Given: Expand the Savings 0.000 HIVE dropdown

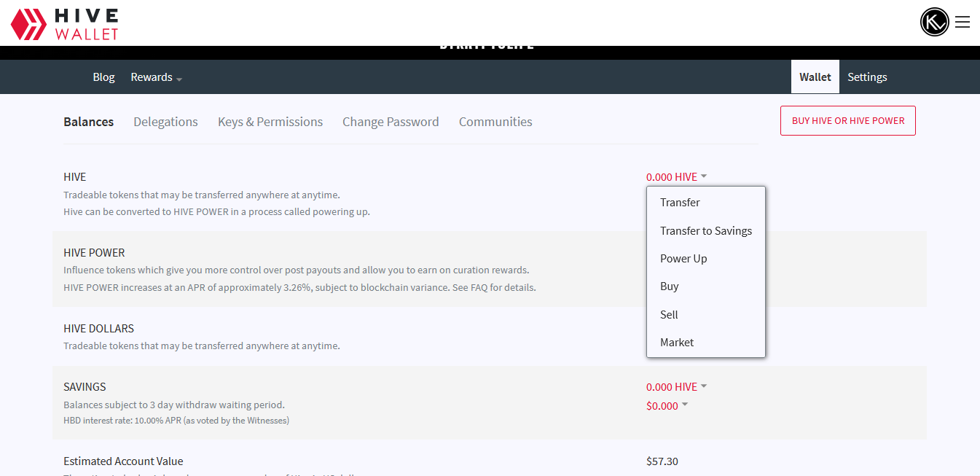Looking at the screenshot, I should 676,387.
